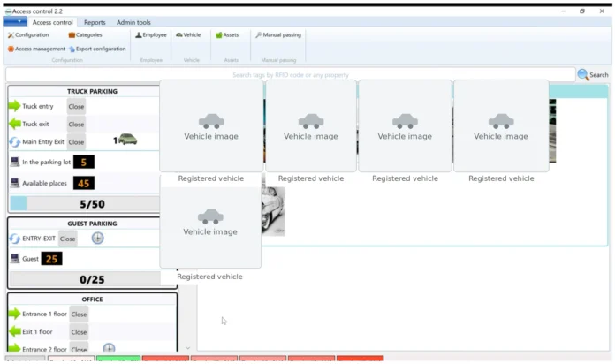Click the lower-row Vehicle image placeholder card
This screenshot has height=364, width=615.
point(210,227)
